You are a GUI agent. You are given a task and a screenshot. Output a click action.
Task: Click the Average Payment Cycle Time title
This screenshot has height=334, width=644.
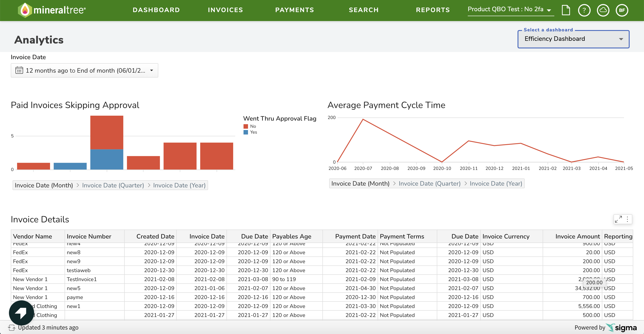tap(386, 105)
